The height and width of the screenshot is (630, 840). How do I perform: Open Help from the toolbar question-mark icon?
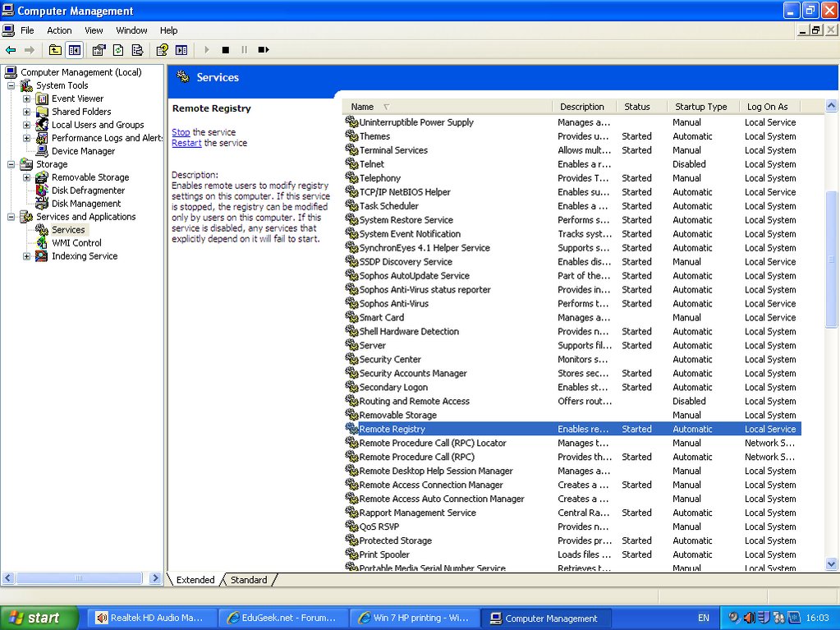click(x=162, y=50)
